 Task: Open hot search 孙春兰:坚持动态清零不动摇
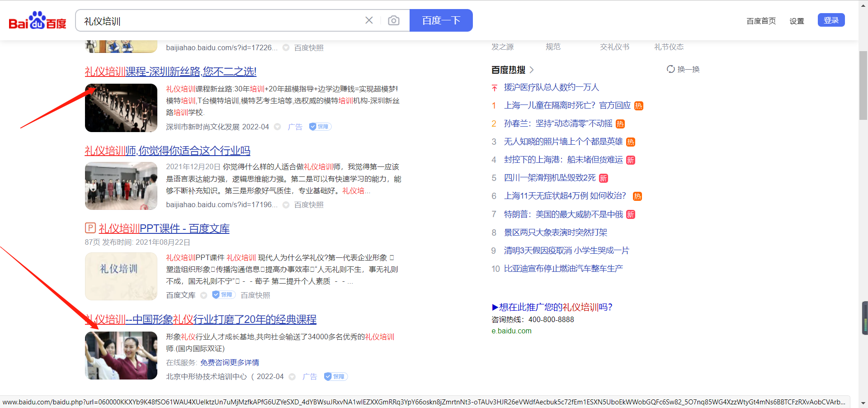(x=558, y=123)
